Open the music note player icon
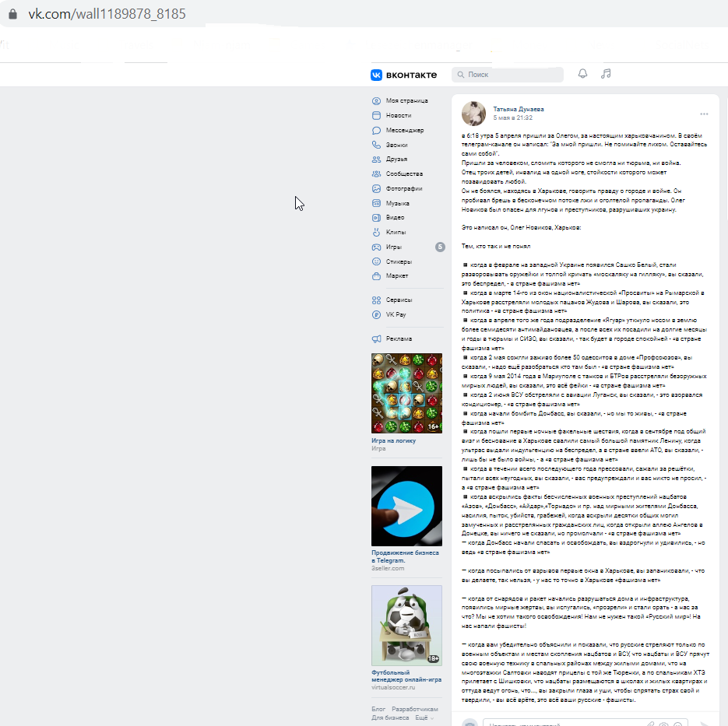 tap(606, 74)
